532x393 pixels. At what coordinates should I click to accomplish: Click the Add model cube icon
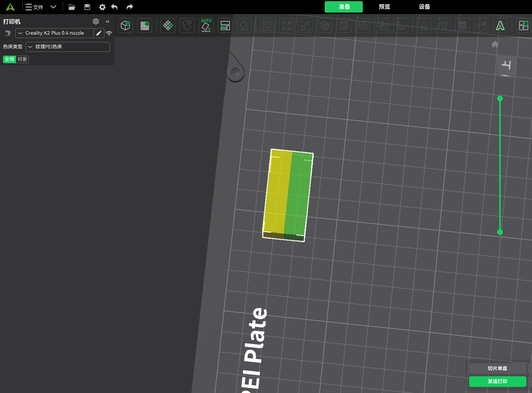[x=126, y=26]
